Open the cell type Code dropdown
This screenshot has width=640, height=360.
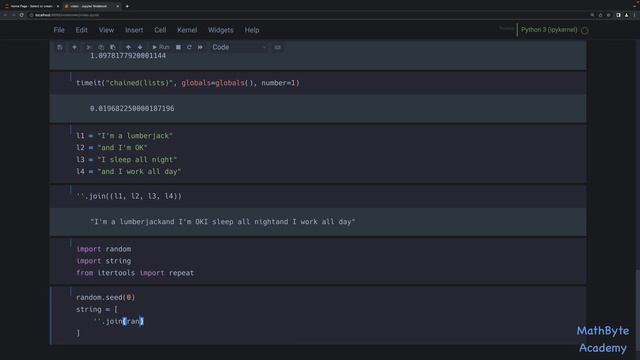click(239, 47)
